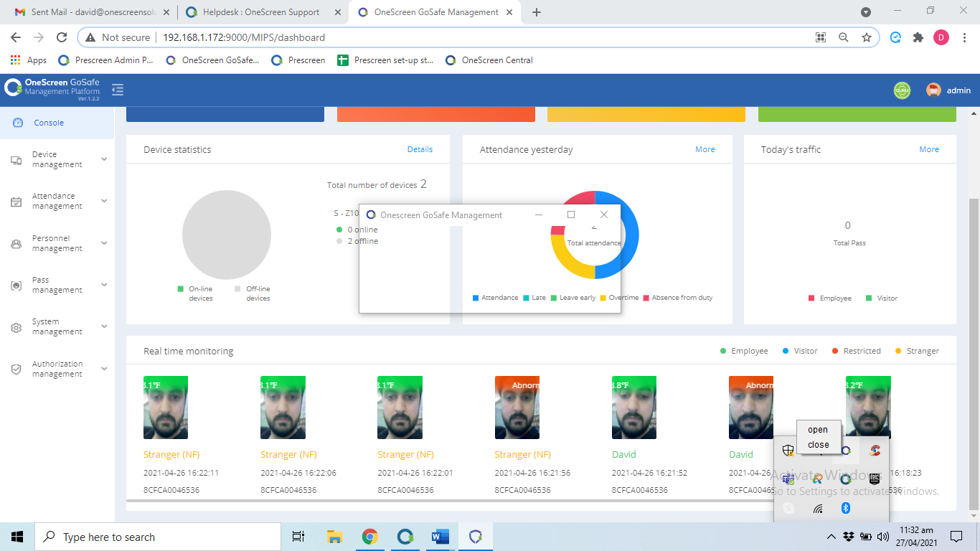This screenshot has height=551, width=980.
Task: Open the Chrome tab search dropdown
Action: point(866,12)
